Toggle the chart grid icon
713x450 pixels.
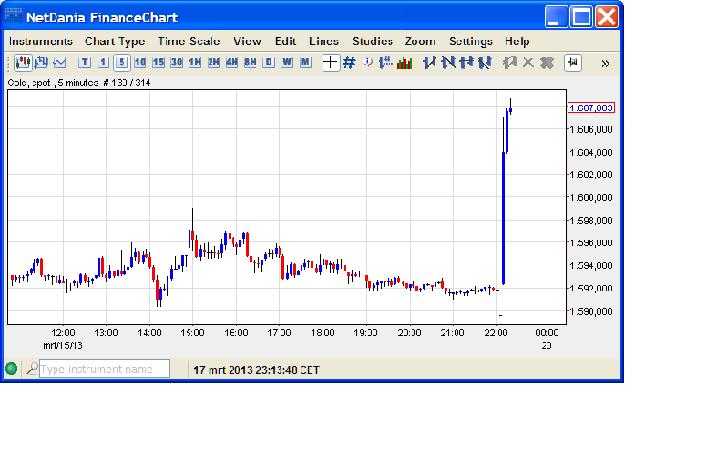[349, 63]
